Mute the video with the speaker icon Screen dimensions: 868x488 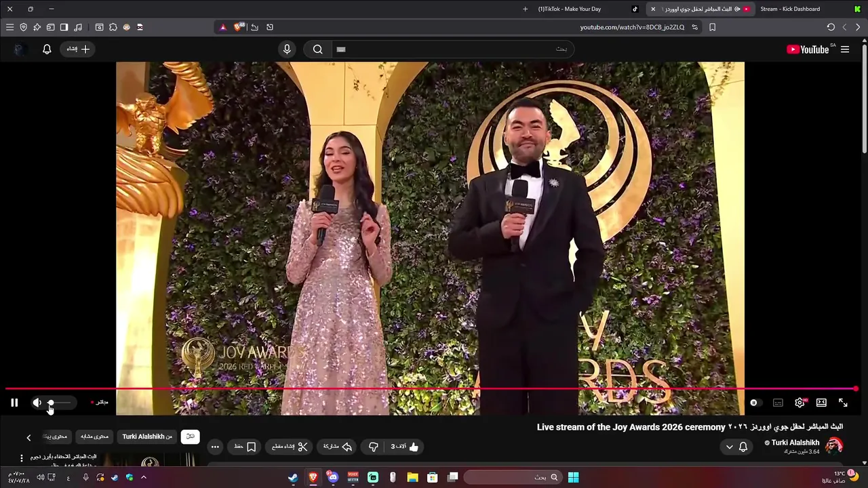[37, 403]
